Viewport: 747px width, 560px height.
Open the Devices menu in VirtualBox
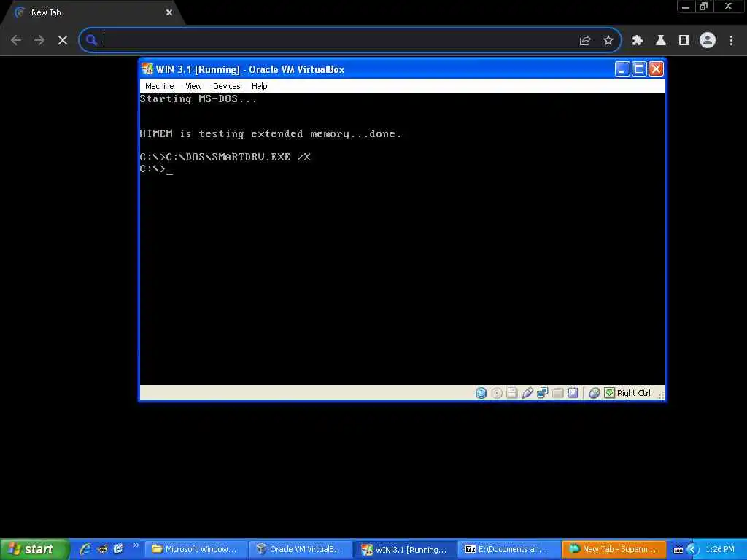click(226, 86)
